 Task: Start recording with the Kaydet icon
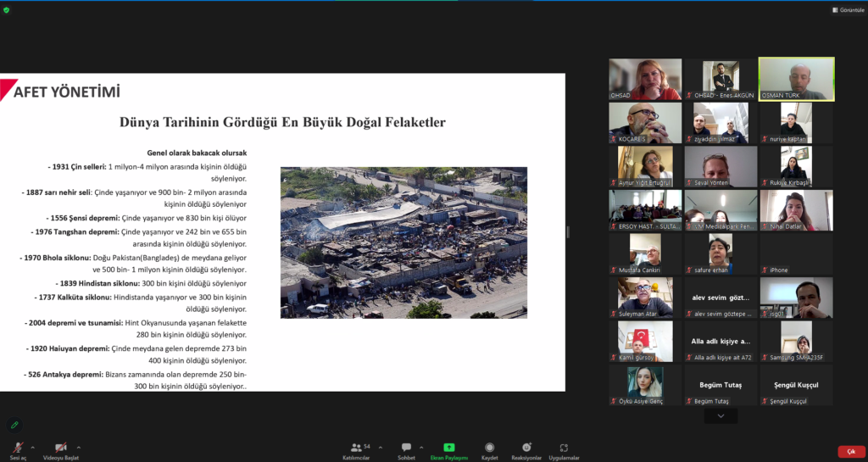tap(489, 448)
